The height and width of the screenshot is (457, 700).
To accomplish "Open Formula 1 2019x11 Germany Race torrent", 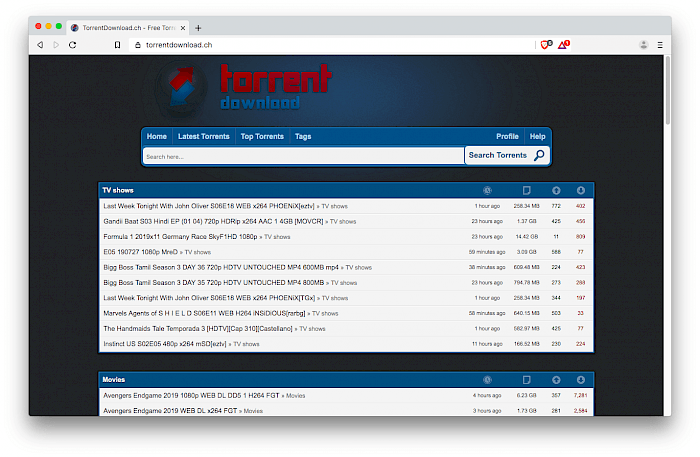I will 180,237.
